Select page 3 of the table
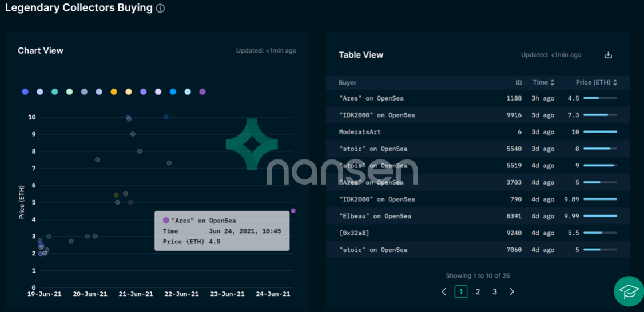 click(495, 291)
